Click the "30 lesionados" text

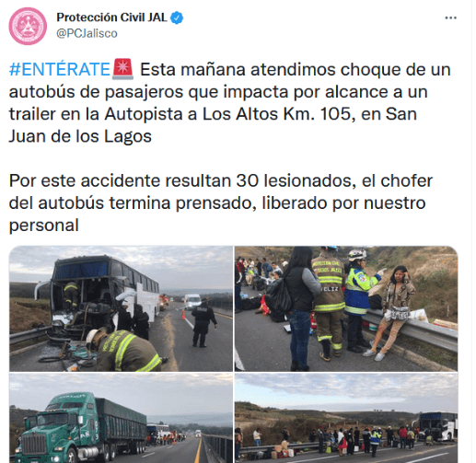click(294, 180)
